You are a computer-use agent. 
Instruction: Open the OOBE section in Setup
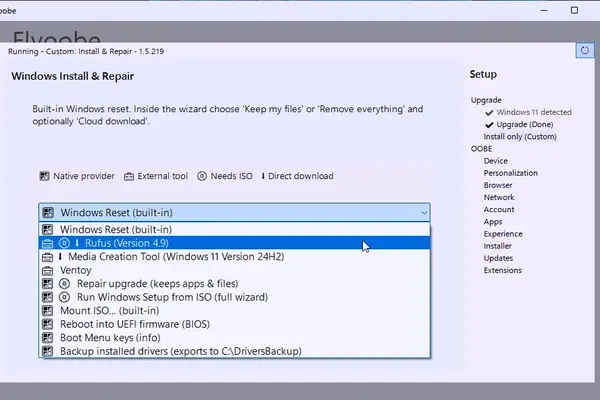coord(481,149)
